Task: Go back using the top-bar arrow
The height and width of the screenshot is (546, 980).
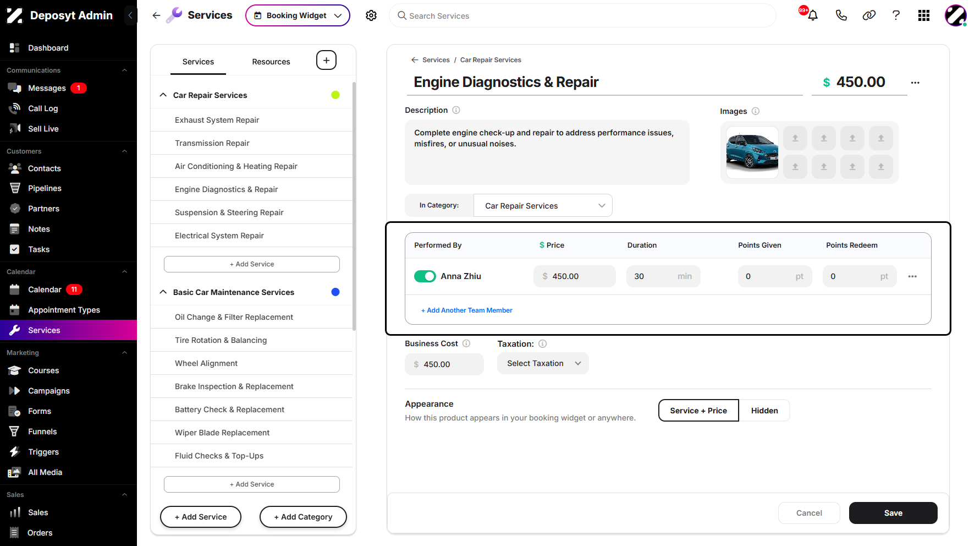Action: click(x=156, y=15)
